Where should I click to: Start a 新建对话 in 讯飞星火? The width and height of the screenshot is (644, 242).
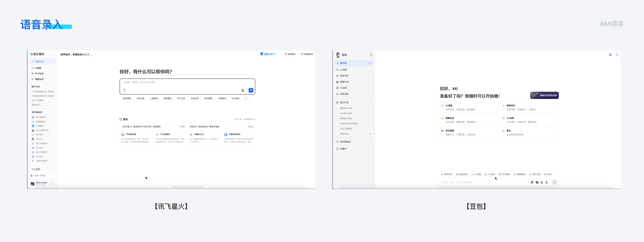[43, 62]
